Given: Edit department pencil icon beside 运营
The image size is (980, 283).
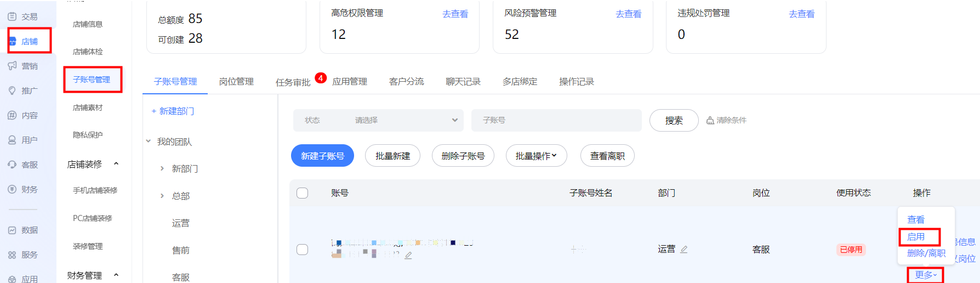Looking at the screenshot, I should [x=683, y=249].
